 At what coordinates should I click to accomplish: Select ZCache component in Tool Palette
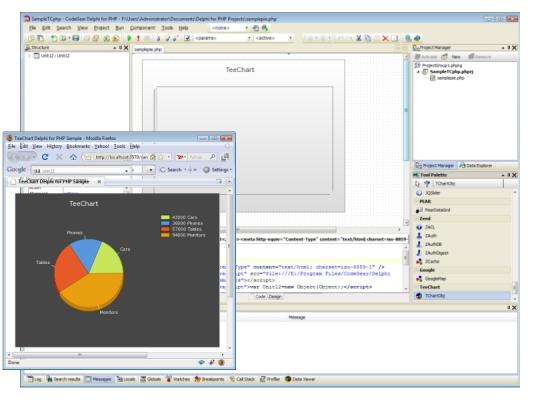(x=462, y=261)
